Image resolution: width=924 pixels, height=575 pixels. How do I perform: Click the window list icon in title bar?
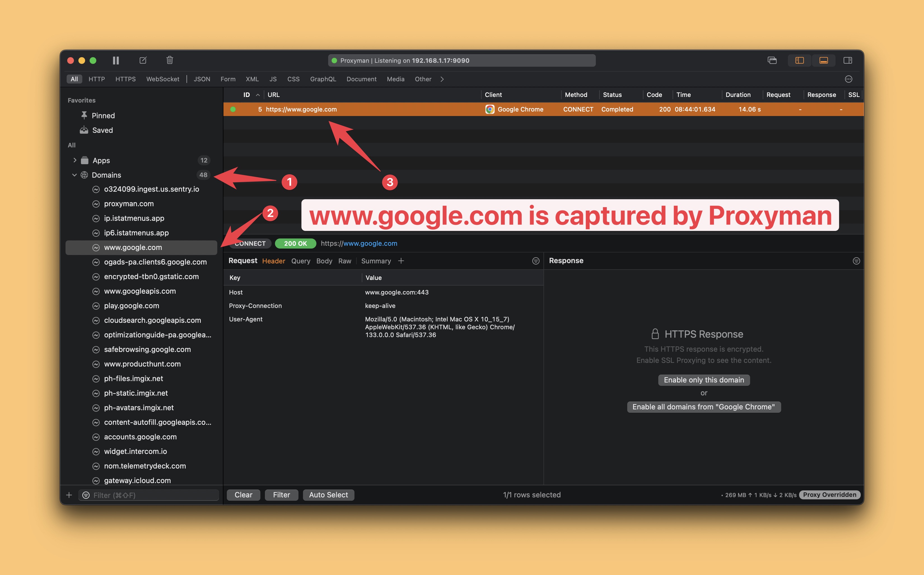coord(772,61)
